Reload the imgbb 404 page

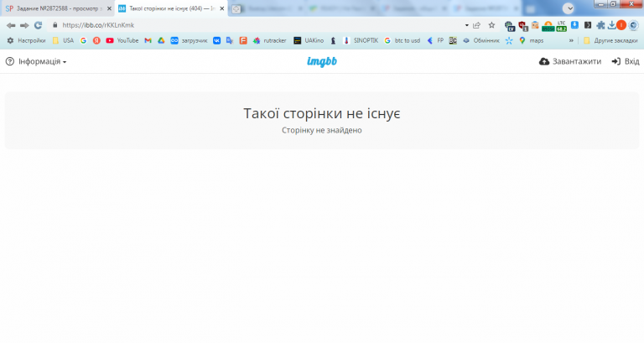[39, 25]
